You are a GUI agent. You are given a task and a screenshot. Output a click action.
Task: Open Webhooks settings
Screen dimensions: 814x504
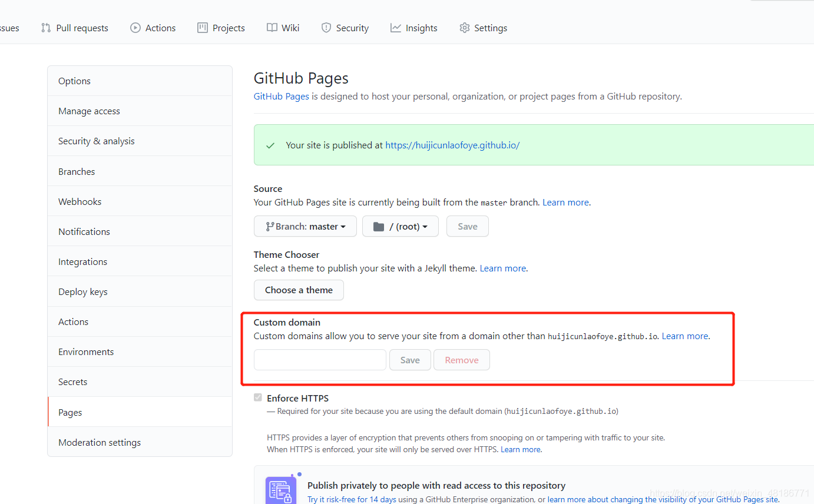[x=140, y=201]
